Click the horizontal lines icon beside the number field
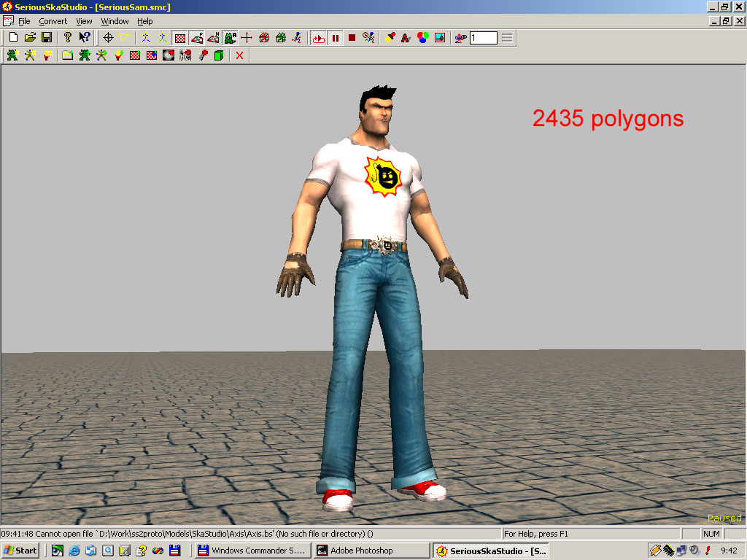The height and width of the screenshot is (560, 747). (x=507, y=38)
